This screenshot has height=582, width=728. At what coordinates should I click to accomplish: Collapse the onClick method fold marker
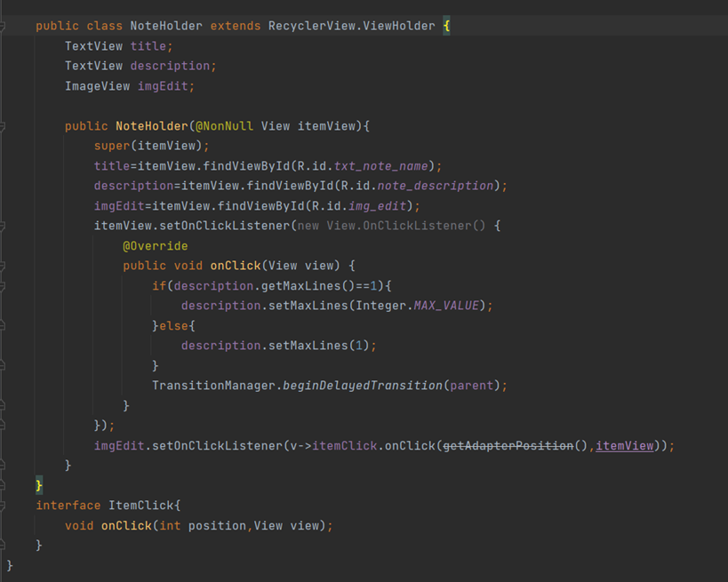click(x=3, y=266)
